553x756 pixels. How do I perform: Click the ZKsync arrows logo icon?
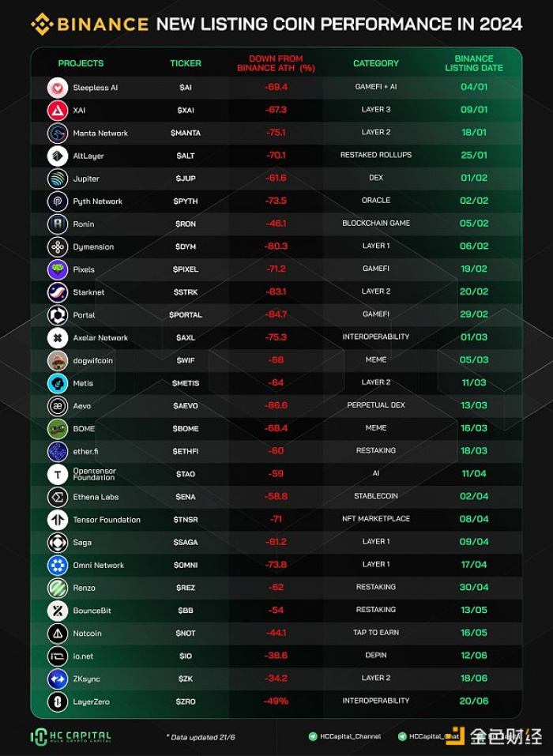pyautogui.click(x=58, y=679)
